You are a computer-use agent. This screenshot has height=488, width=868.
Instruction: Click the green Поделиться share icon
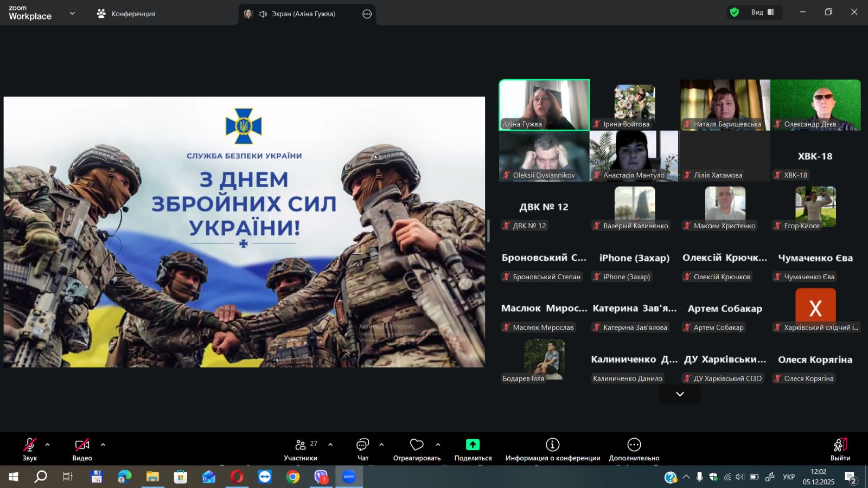pos(473,445)
